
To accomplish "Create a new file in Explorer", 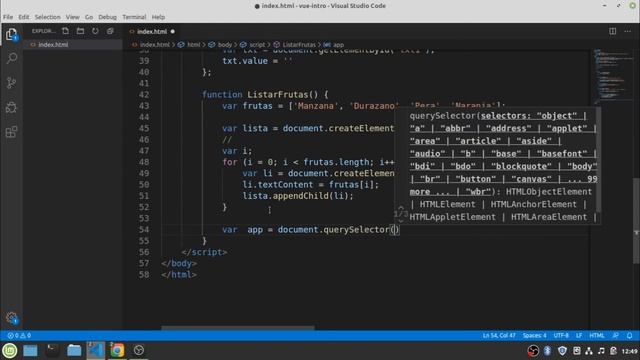I will pos(65,31).
